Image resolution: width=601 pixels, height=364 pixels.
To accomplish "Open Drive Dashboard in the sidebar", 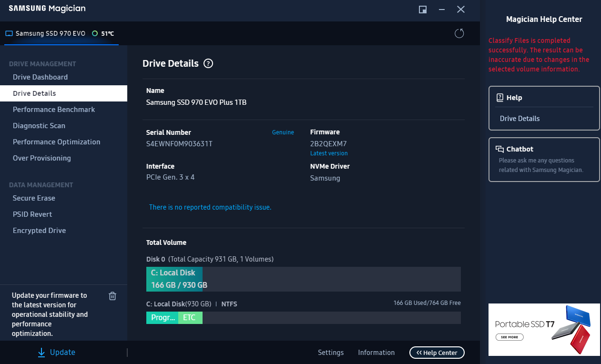I will (x=40, y=77).
